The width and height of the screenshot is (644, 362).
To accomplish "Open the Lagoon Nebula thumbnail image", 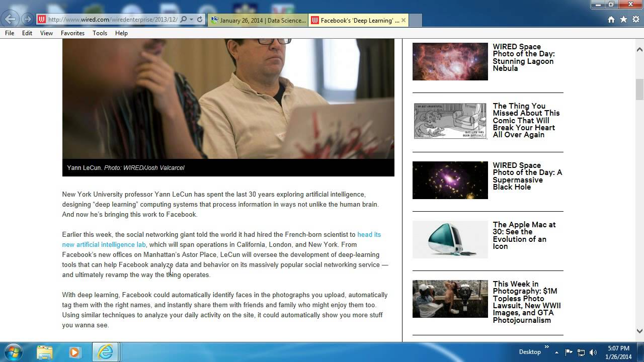I will point(450,61).
